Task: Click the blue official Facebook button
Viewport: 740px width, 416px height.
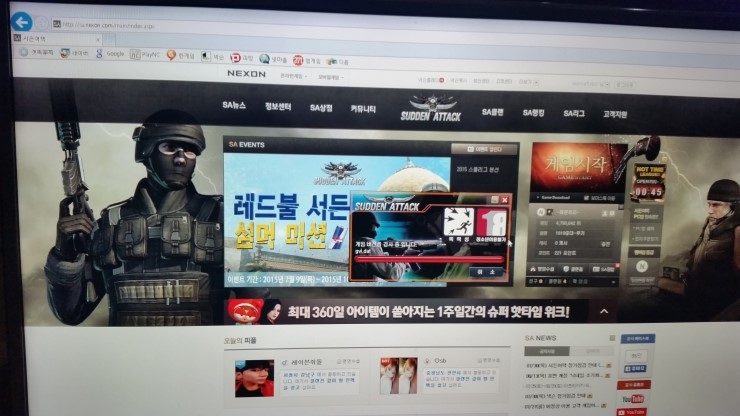Action: [638, 339]
